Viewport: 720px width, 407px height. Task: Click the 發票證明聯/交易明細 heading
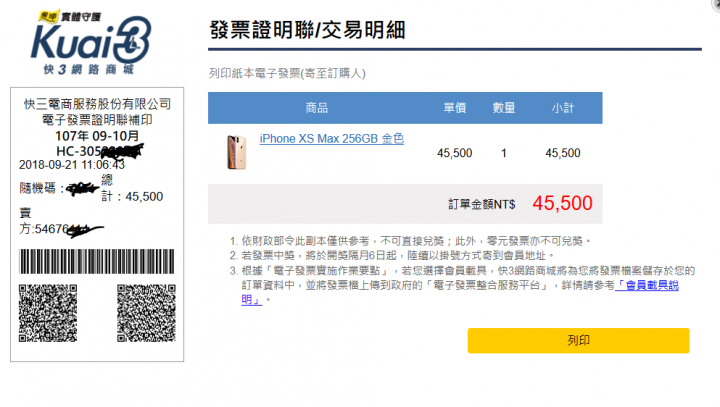click(x=307, y=30)
